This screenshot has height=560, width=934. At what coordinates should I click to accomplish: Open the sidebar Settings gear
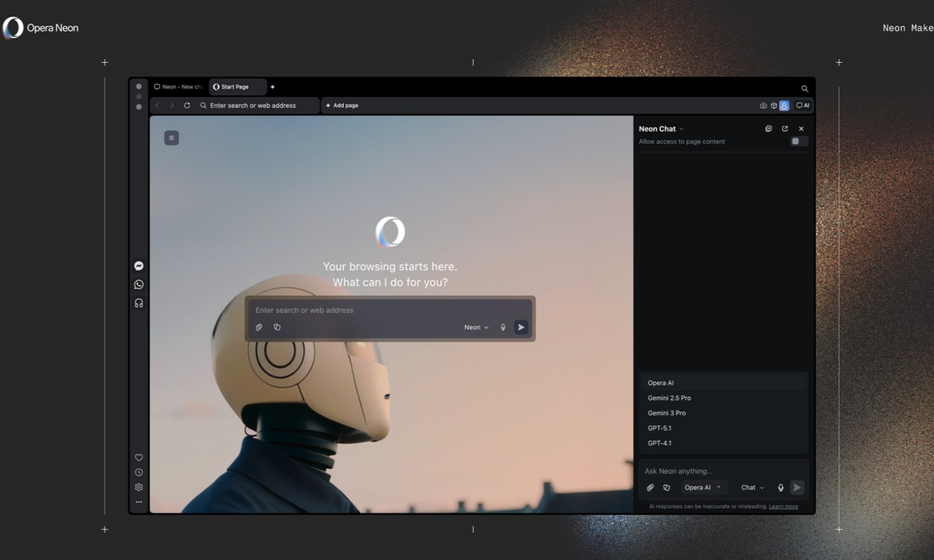(139, 487)
